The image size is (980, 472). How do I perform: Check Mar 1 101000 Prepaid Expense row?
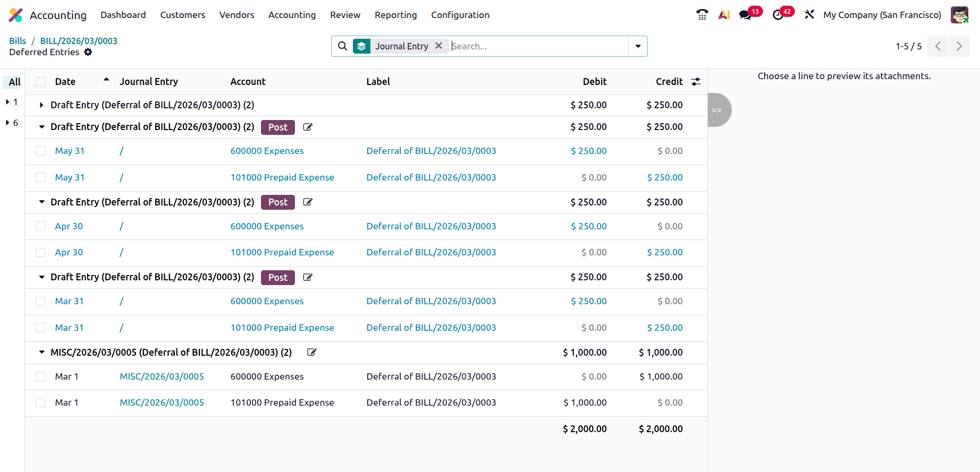pyautogui.click(x=40, y=402)
